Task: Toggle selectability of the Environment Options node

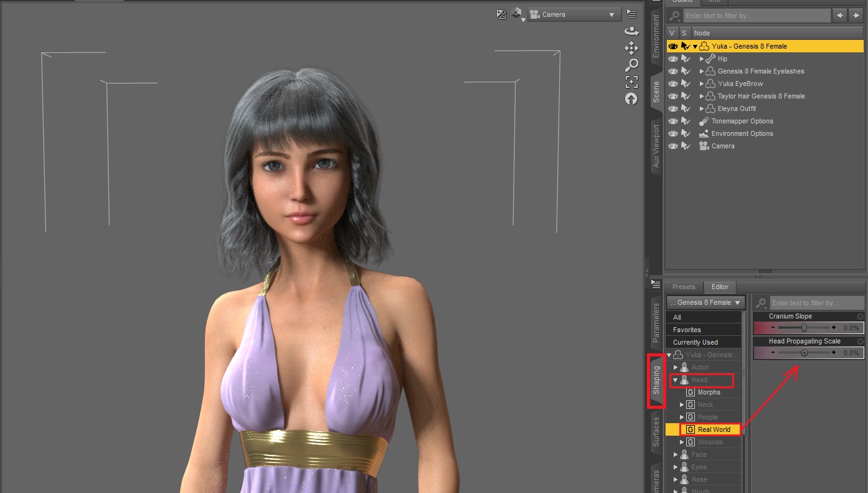Action: click(685, 133)
